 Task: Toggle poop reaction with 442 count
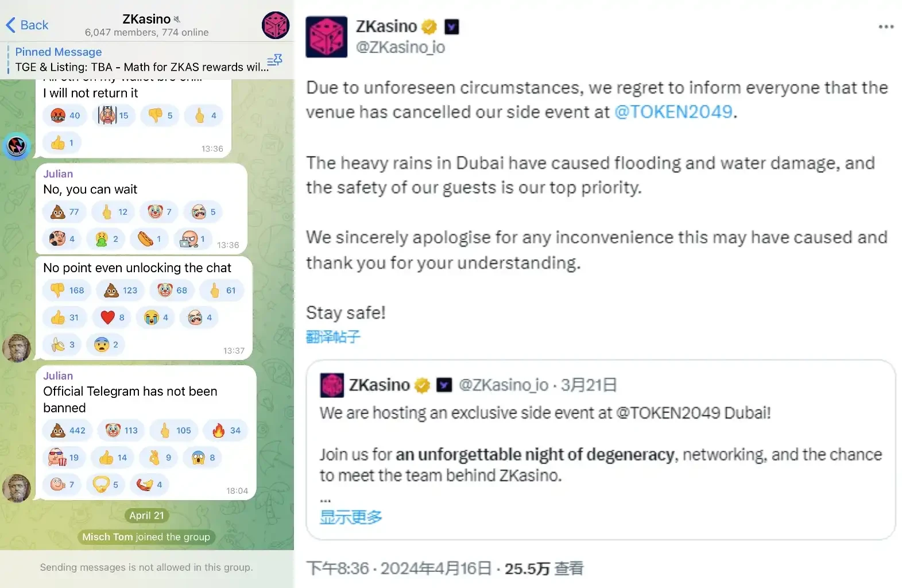pos(68,431)
